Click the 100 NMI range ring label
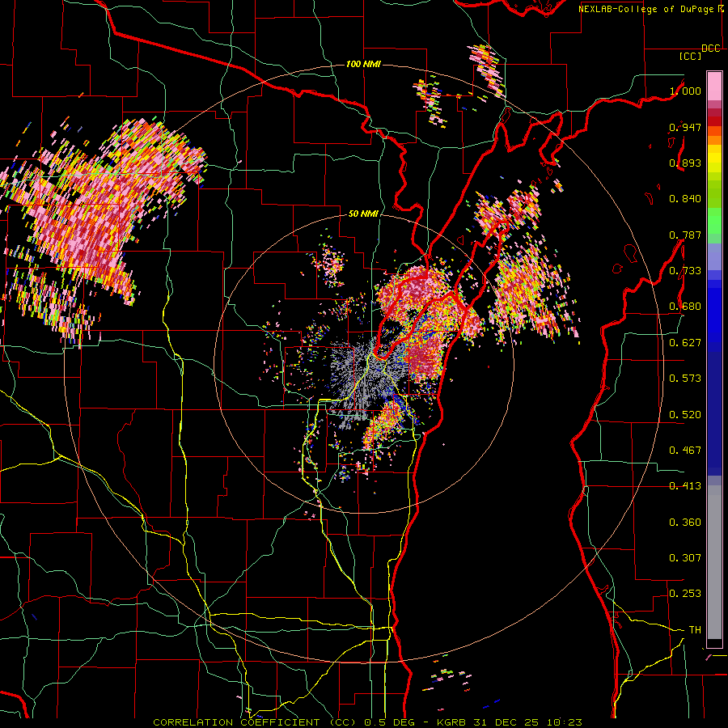 363,64
